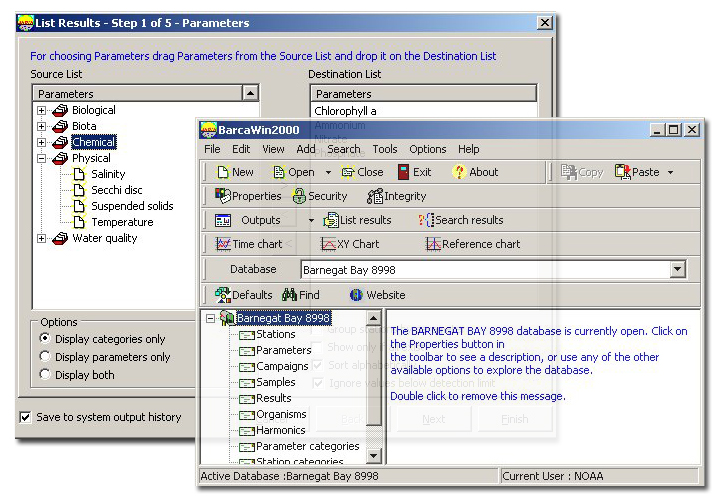Open the Options menu

pos(428,149)
